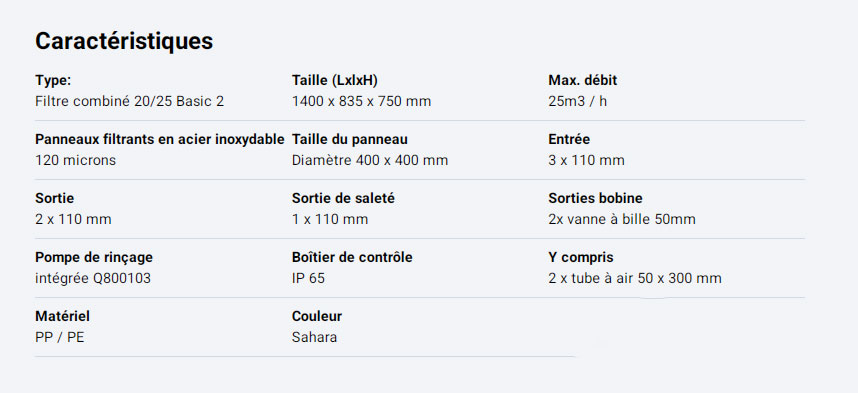This screenshot has height=393, width=858.
Task: Click Panneaux filtrants en acier inoxydable label
Action: [x=160, y=140]
